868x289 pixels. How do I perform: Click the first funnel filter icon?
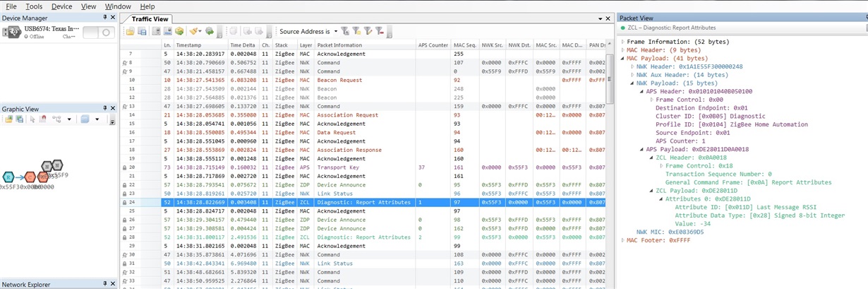pos(345,31)
